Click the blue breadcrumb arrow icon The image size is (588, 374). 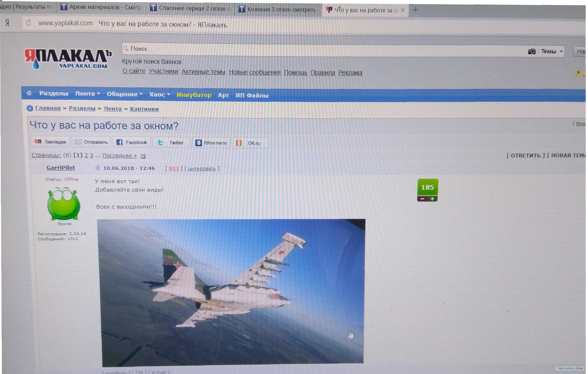click(30, 108)
